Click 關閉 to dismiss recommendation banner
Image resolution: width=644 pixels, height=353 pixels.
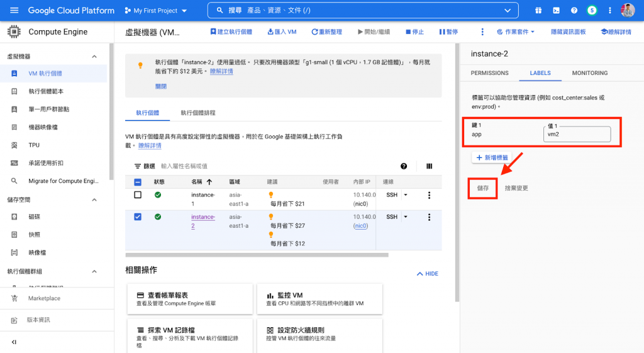pos(160,86)
